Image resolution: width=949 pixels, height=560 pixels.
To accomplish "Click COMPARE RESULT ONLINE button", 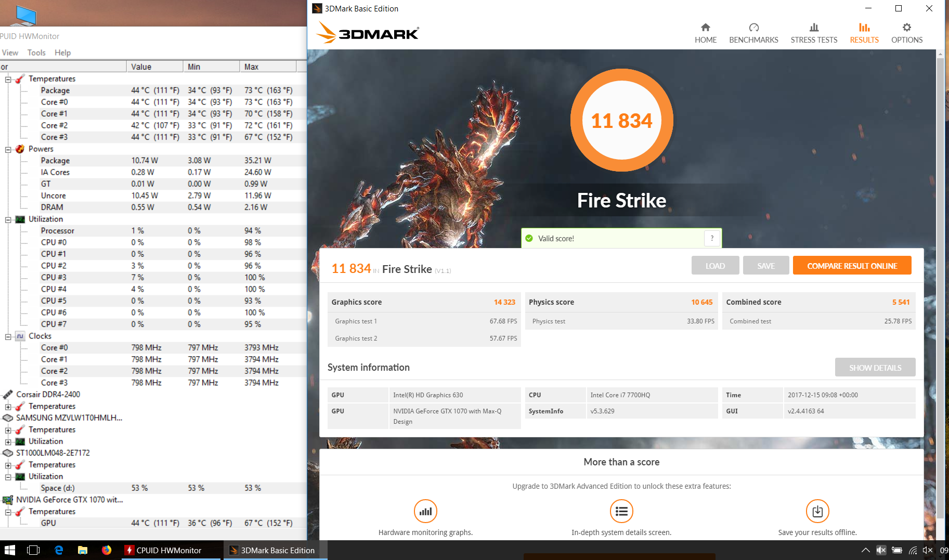I will click(852, 266).
